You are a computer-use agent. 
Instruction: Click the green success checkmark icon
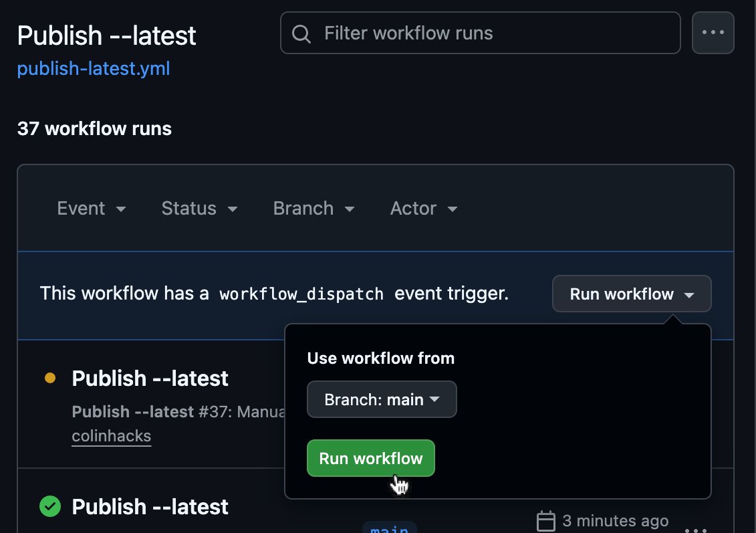[49, 506]
